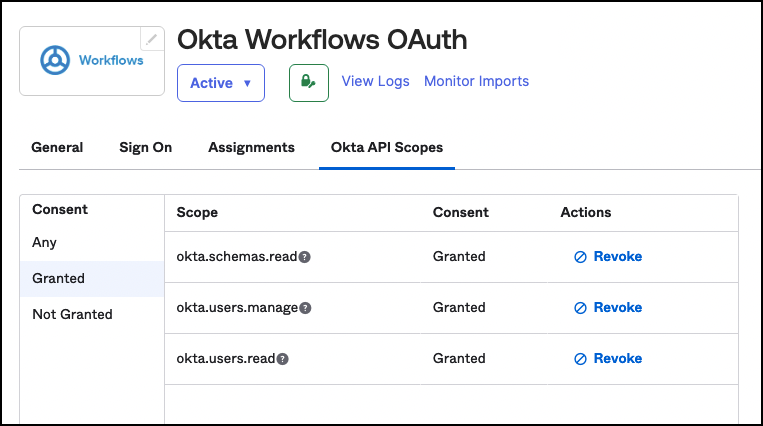Click the okta.users.manage scope name
763x426 pixels.
pos(237,308)
